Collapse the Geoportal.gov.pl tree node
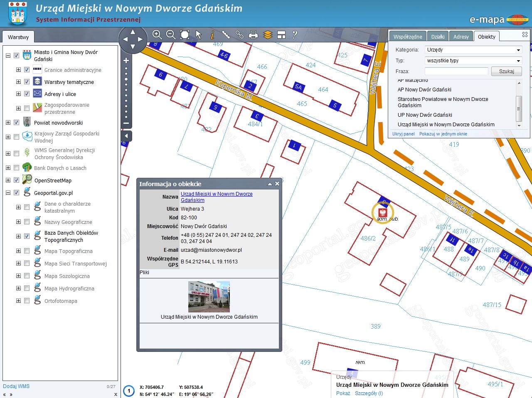This screenshot has height=398, width=532. pos(8,193)
